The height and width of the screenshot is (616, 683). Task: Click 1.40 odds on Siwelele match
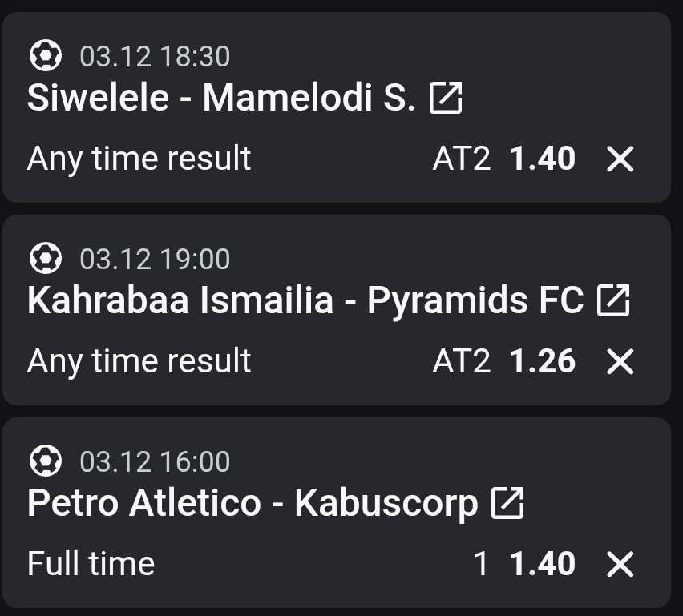click(543, 159)
